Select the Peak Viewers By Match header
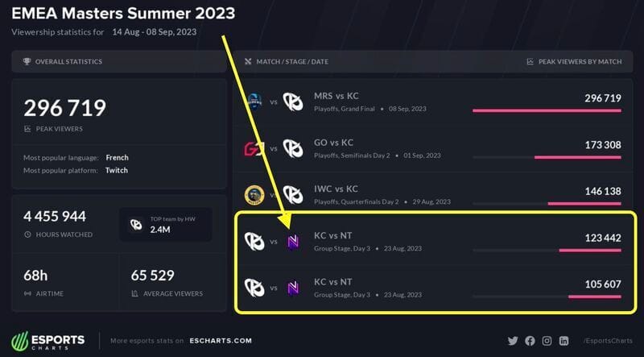This screenshot has height=357, width=644. tap(580, 62)
